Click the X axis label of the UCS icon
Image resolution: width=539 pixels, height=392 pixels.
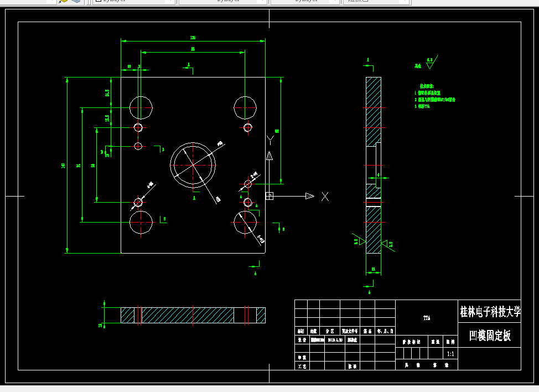tap(325, 197)
